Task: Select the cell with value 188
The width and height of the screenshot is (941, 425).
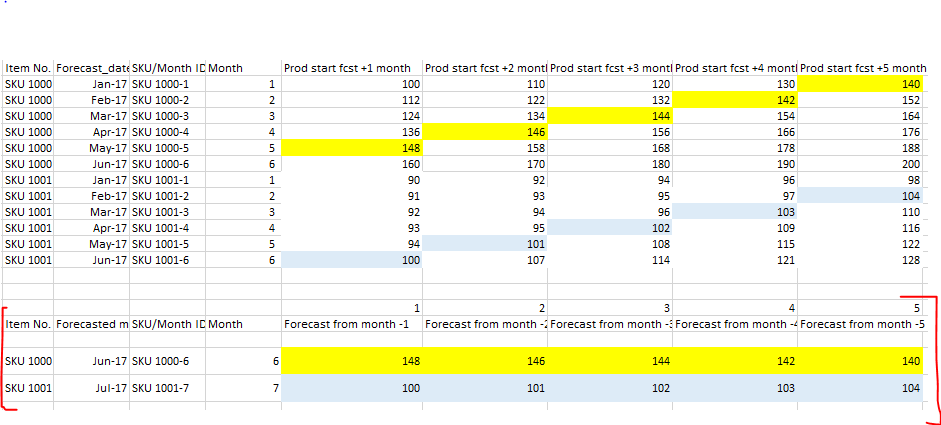Action: (860, 148)
